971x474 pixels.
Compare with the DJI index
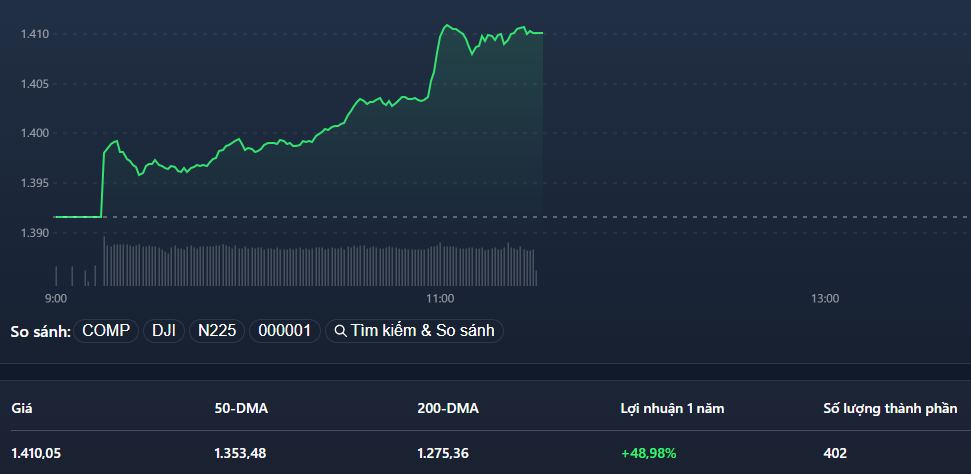point(164,331)
